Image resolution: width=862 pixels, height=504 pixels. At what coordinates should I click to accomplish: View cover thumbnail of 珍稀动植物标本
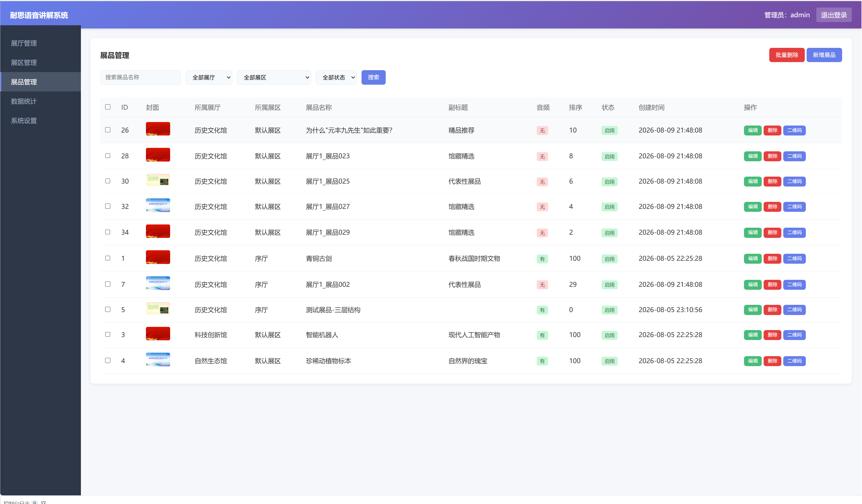(158, 360)
